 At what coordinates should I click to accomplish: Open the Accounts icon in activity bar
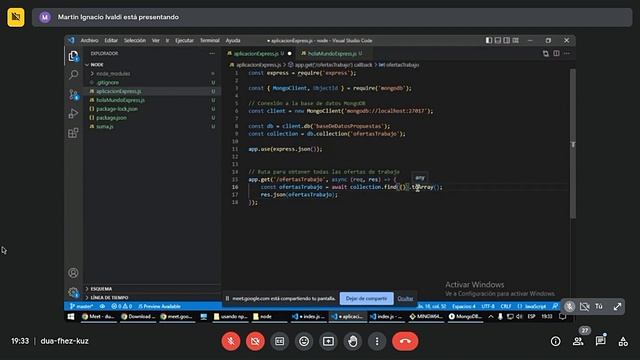73,273
